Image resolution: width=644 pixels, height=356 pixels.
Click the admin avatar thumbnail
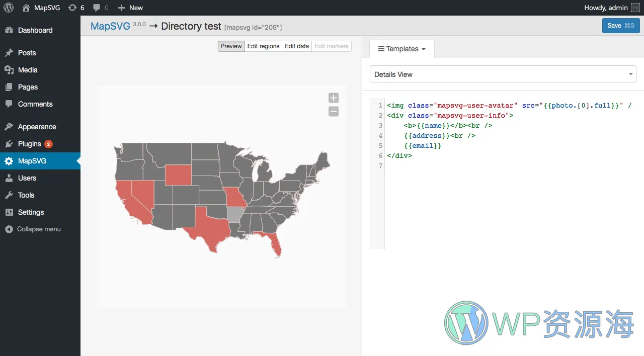[635, 8]
